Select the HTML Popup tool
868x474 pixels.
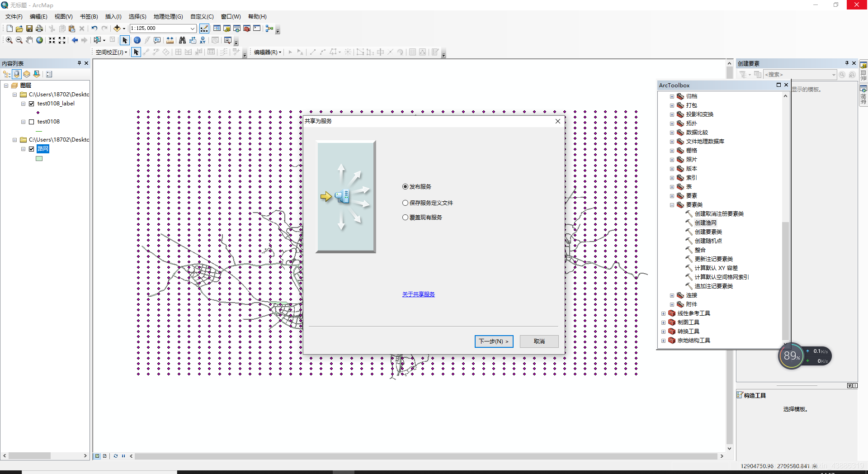pyautogui.click(x=157, y=40)
